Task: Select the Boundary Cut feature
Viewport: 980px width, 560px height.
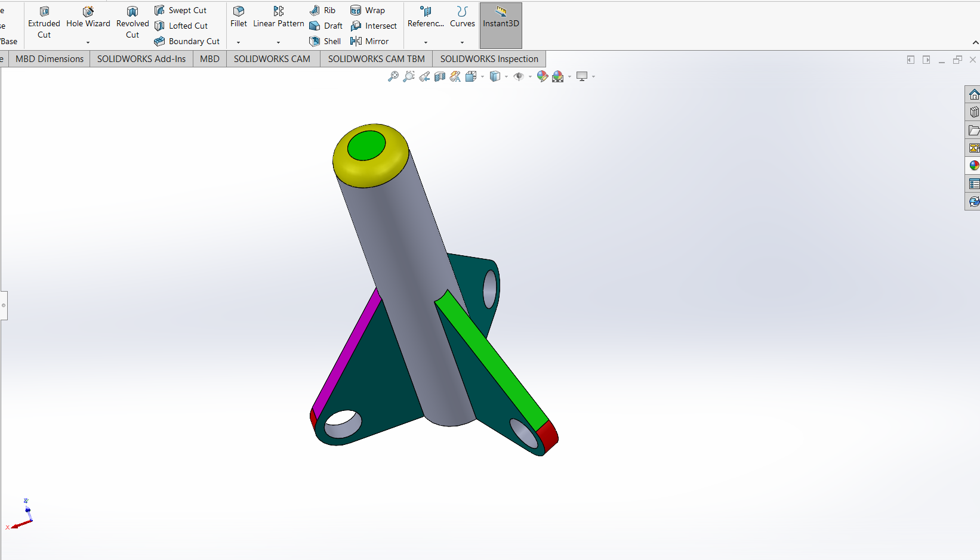Action: (x=187, y=41)
